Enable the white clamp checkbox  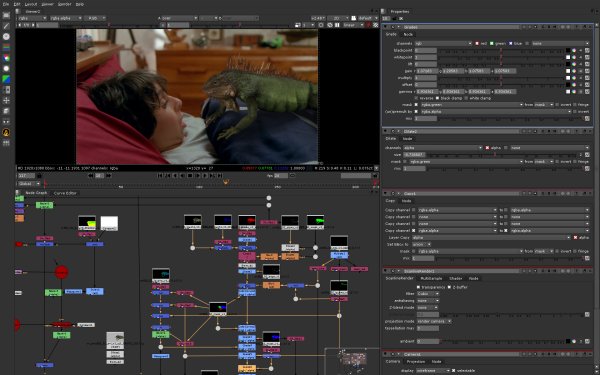(x=466, y=98)
